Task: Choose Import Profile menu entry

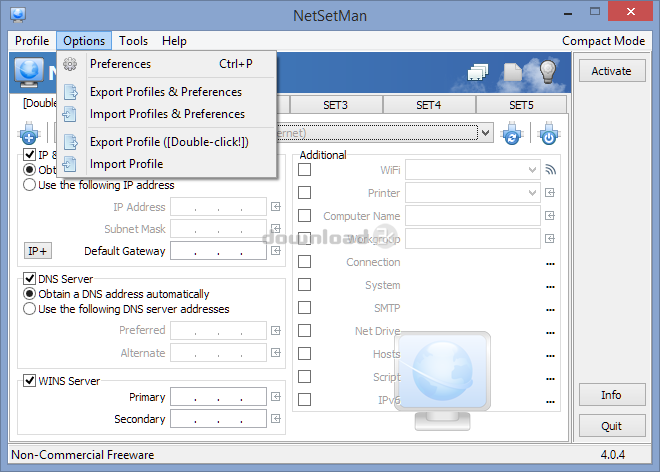Action: pyautogui.click(x=166, y=164)
